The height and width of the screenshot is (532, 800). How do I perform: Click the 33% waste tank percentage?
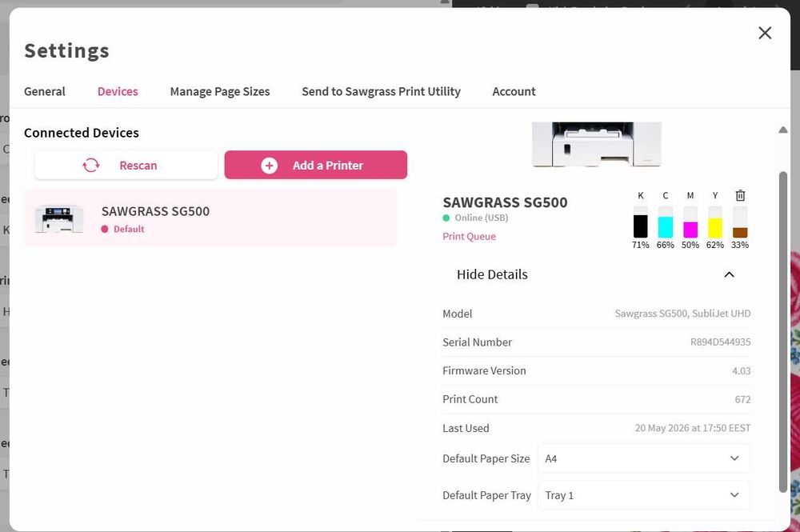pos(740,245)
